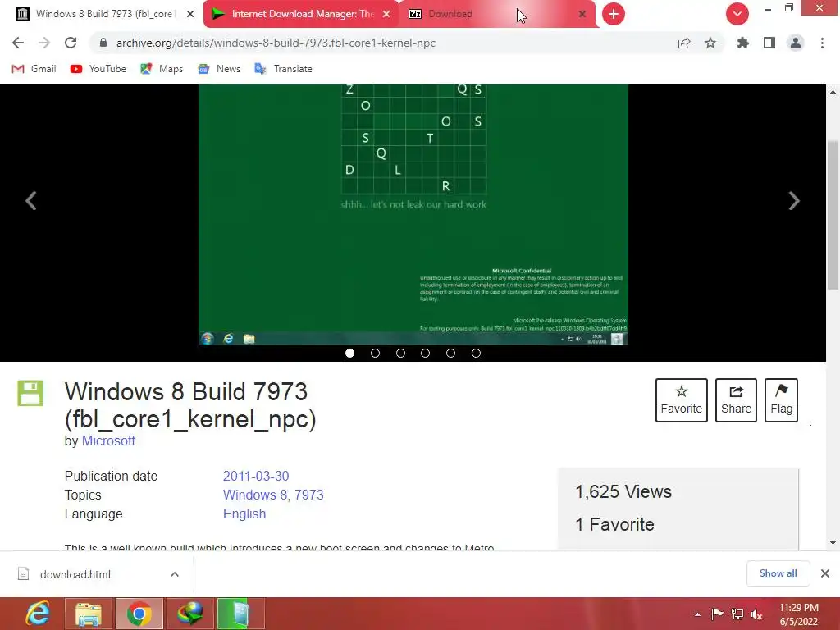Open a new tab with the plus button

click(x=614, y=14)
